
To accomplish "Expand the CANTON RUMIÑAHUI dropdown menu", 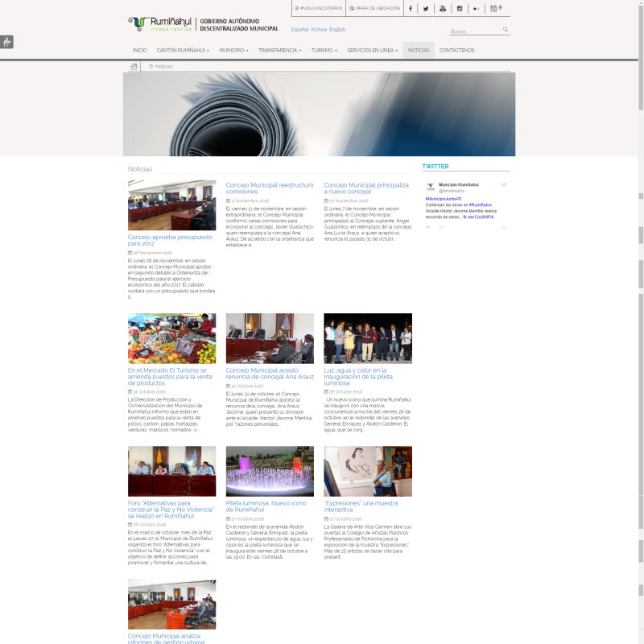I will 183,50.
